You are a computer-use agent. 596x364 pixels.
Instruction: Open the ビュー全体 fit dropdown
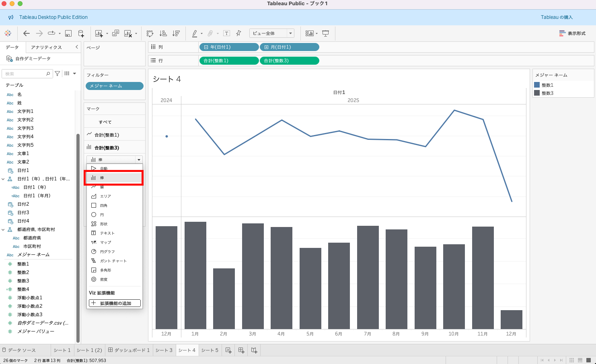pos(271,33)
